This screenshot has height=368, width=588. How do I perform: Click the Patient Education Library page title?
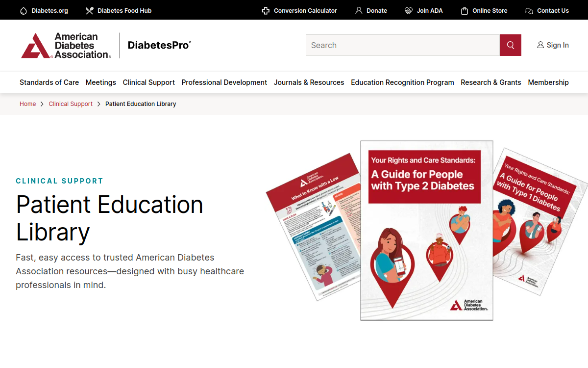coord(110,218)
